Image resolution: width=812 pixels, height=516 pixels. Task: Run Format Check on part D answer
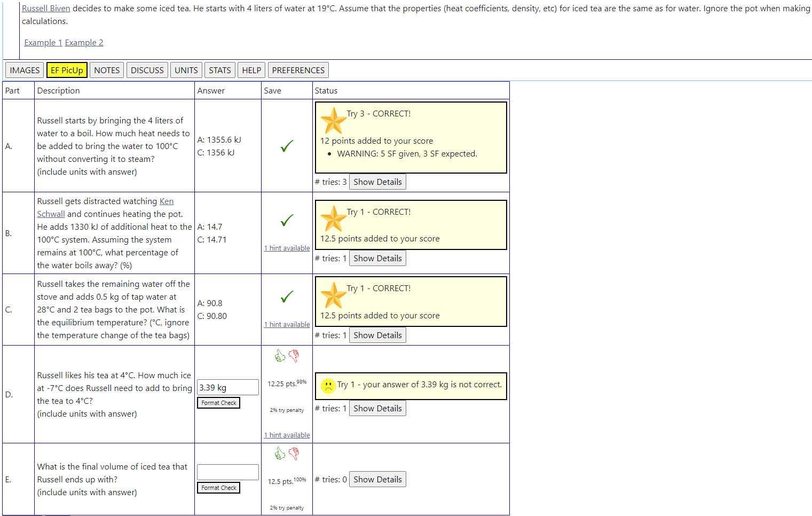[x=218, y=402]
